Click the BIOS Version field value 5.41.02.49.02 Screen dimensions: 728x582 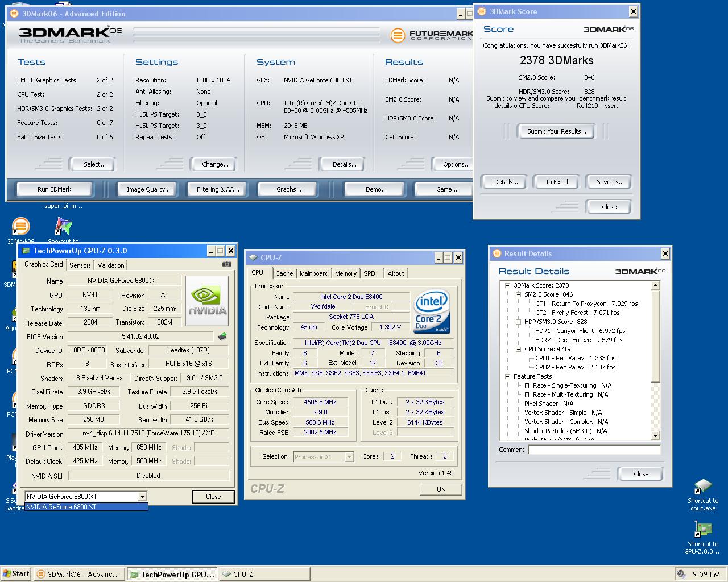point(140,336)
